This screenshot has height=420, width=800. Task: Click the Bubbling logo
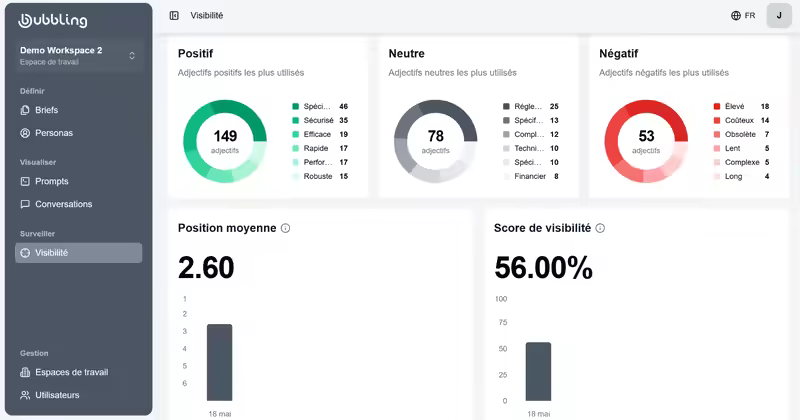click(x=53, y=20)
